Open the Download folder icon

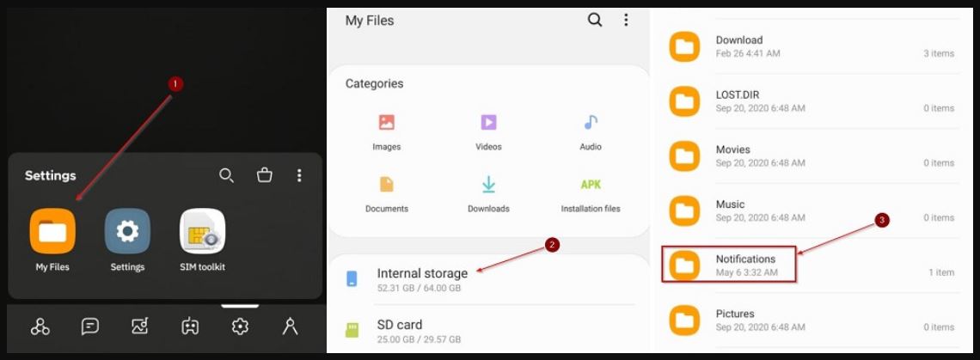click(684, 46)
